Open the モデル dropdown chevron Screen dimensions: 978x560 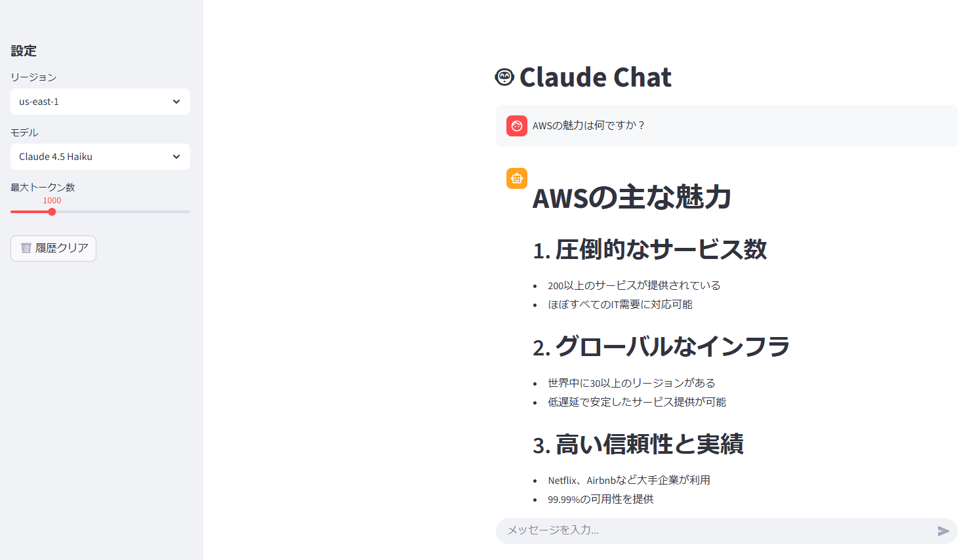pos(176,157)
